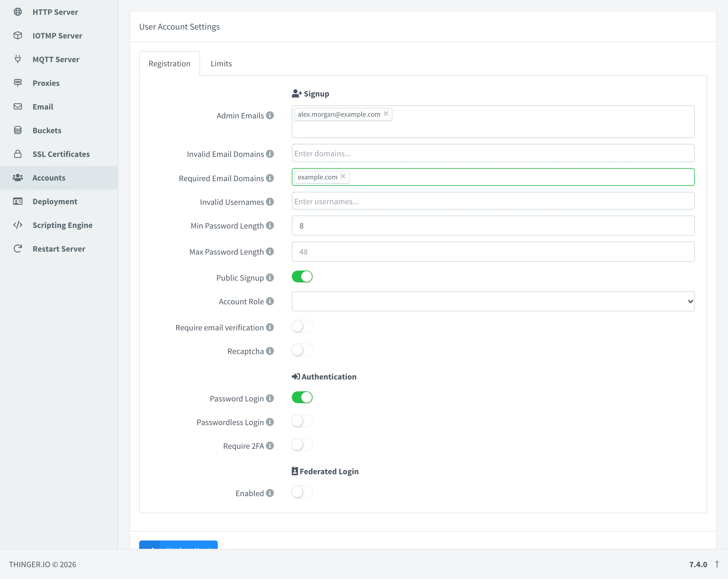The image size is (728, 579).
Task: Toggle Require 2FA on
Action: click(x=302, y=445)
